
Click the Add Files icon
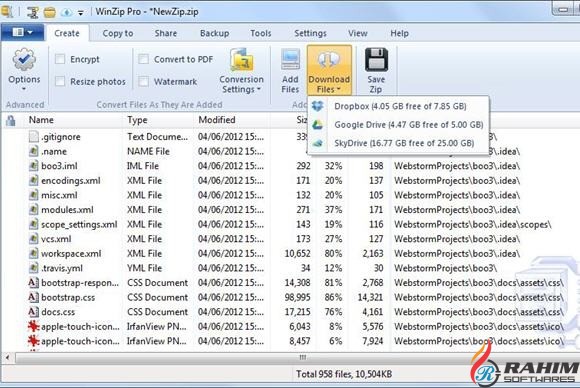(290, 58)
